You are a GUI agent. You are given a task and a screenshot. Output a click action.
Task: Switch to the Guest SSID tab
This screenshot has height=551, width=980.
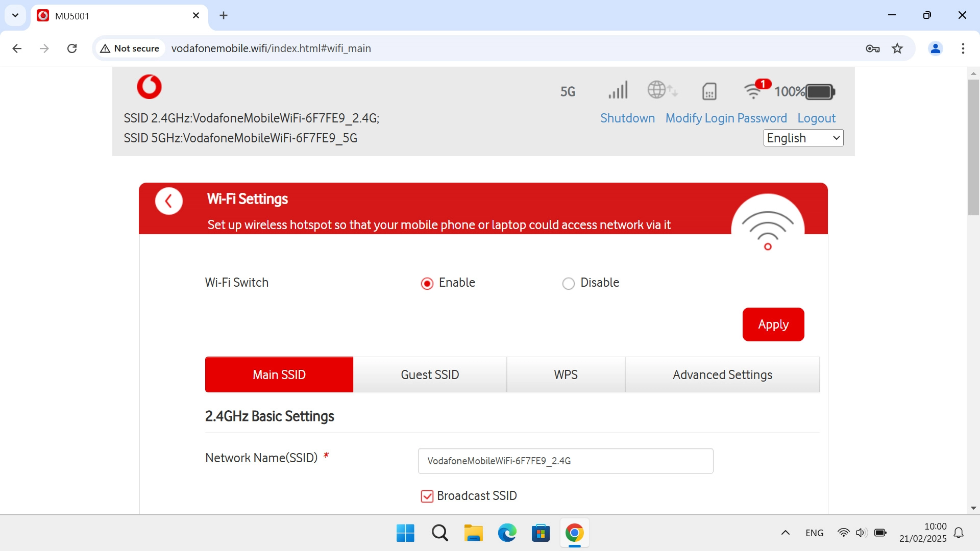429,374
